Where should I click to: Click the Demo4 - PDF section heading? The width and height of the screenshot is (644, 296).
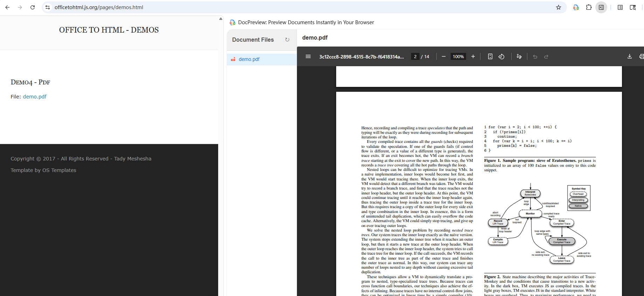[30, 82]
